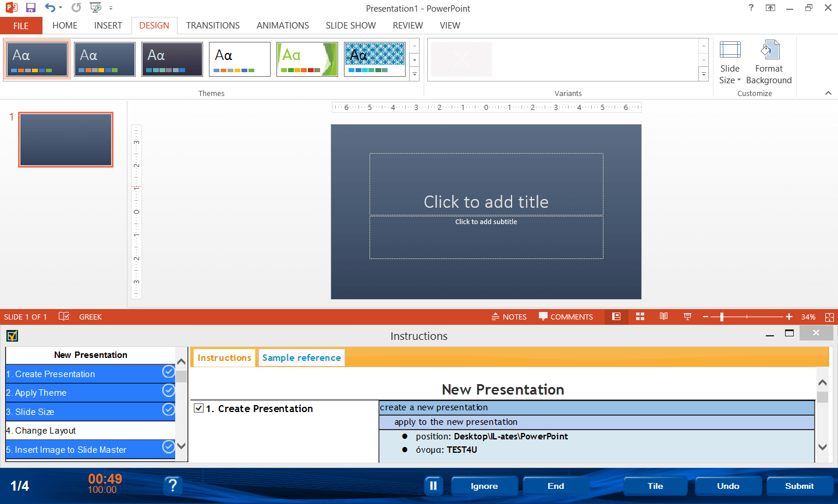This screenshot has height=504, width=838.
Task: Apply the green Facet theme
Action: (x=307, y=59)
